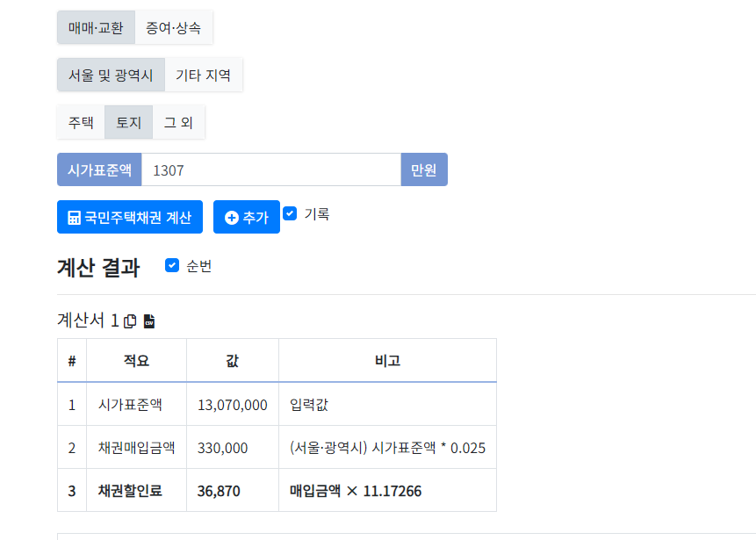The height and width of the screenshot is (540, 756).
Task: Copy 계산서 1 with the copy icon
Action: [x=130, y=321]
